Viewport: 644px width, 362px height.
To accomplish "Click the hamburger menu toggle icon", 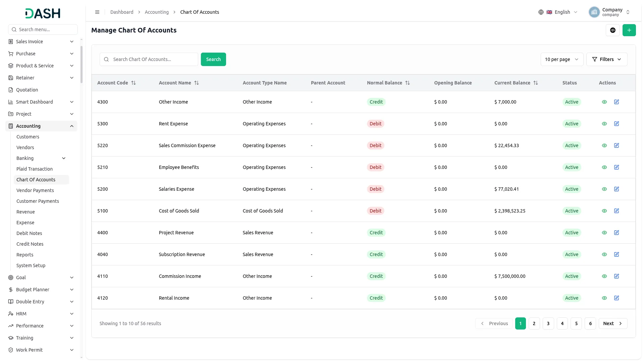I will [x=97, y=12].
